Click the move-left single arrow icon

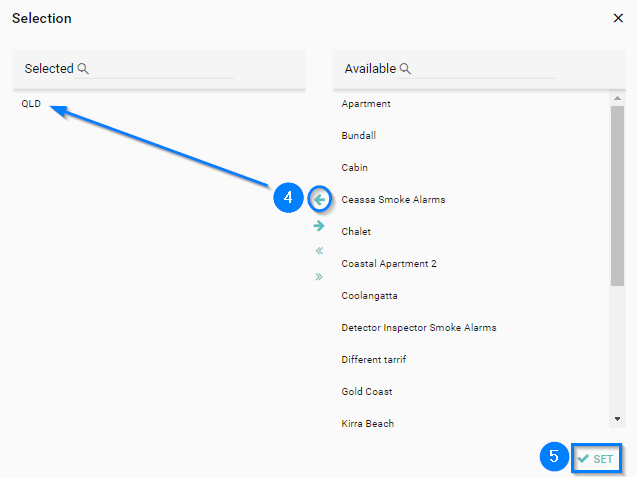click(x=320, y=199)
